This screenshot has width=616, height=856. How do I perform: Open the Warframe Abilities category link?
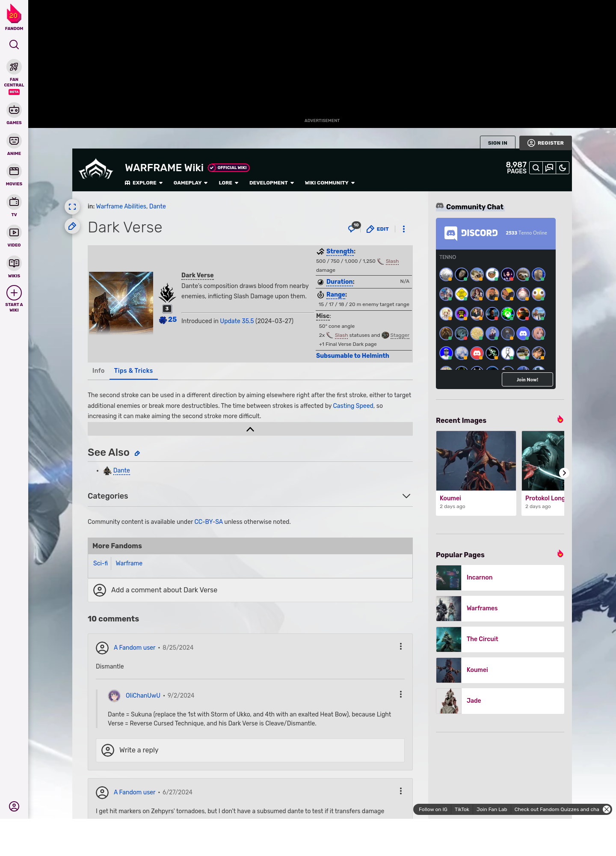point(121,206)
